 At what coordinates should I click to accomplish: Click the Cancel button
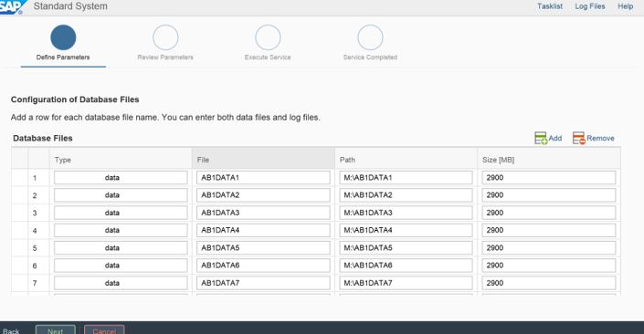click(104, 330)
